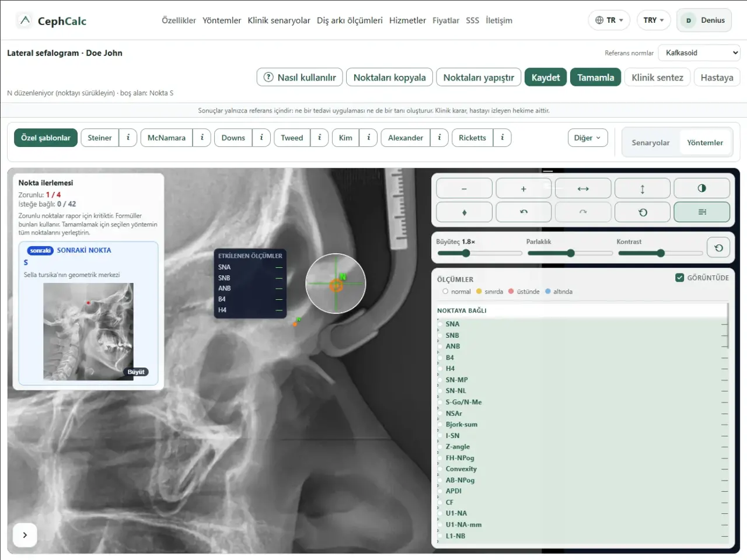Viewport: 747px width, 560px height.
Task: Open the info icon next to McNamara
Action: click(202, 138)
